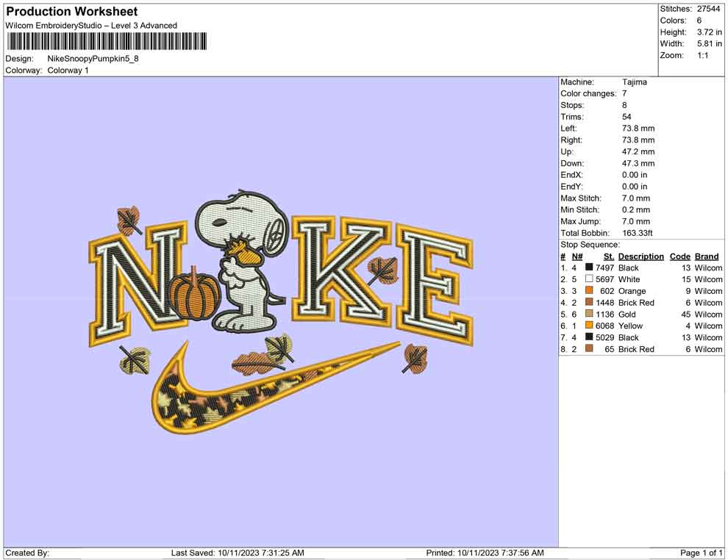This screenshot has height=560, width=728.
Task: Click the Max Stitch value '7.0 mm'
Action: pos(636,198)
